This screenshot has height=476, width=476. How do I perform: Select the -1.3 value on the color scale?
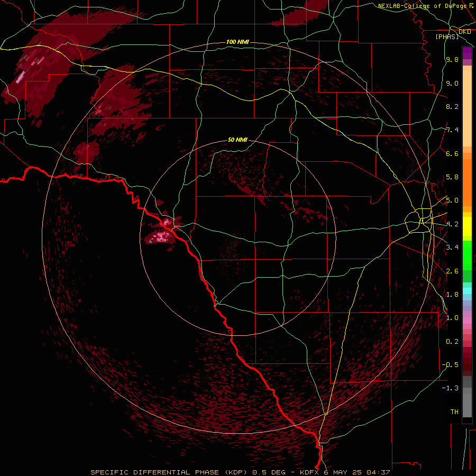click(450, 388)
